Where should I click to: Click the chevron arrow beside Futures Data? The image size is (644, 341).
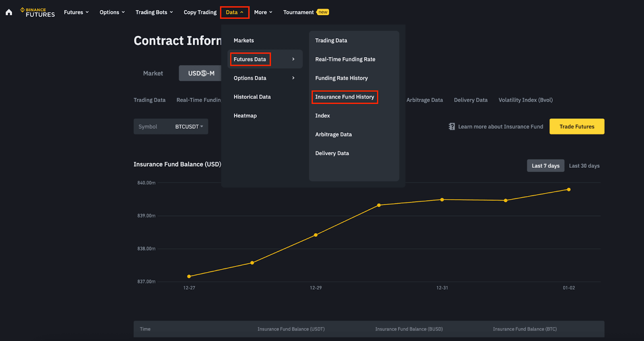pos(293,59)
